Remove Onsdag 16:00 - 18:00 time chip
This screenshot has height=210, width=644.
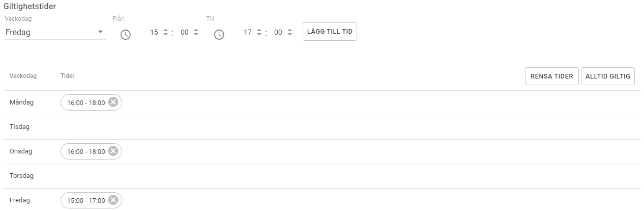tap(113, 151)
